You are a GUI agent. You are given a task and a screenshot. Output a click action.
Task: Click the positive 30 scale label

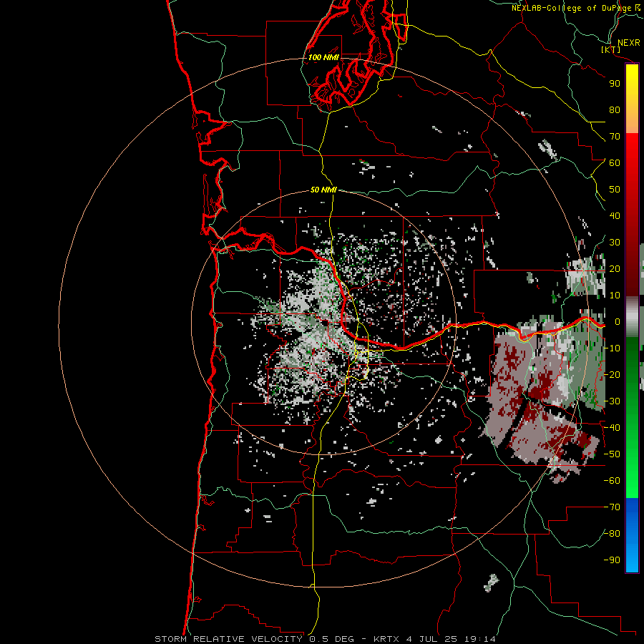click(615, 243)
